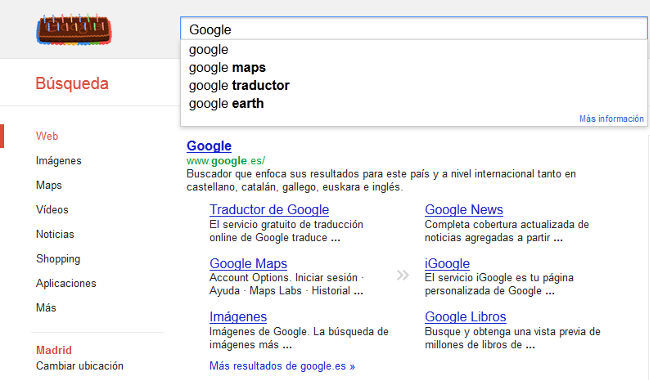The height and width of the screenshot is (380, 650).
Task: Click the snippet starting 'Buscador que enfoca'
Action: coord(381,180)
